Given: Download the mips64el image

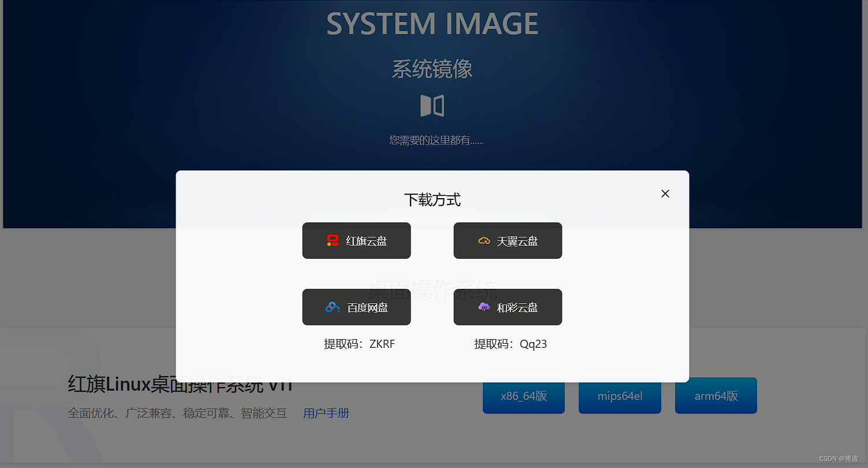Looking at the screenshot, I should [620, 396].
